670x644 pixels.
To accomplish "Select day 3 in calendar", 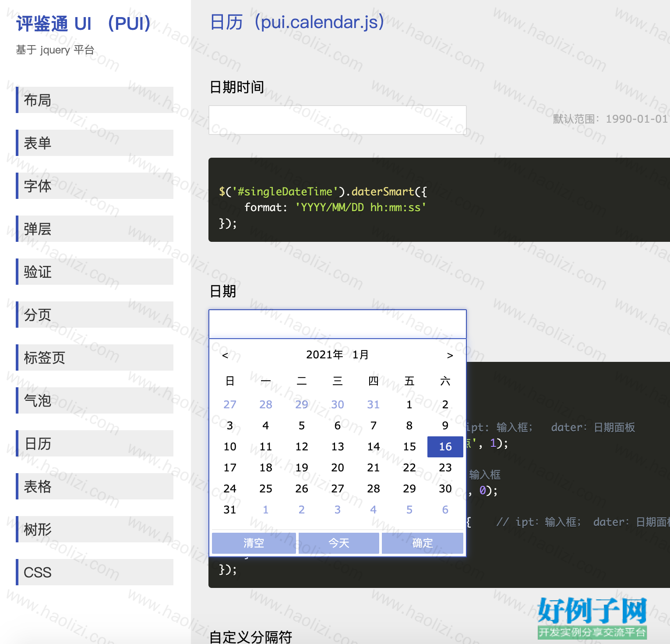I will pos(230,425).
